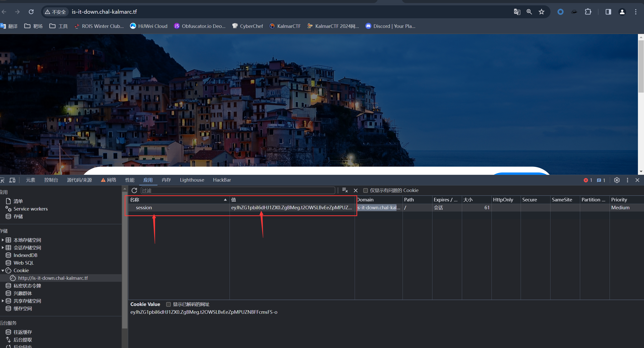Open the blue circle extension icon
The image size is (644, 348).
click(560, 12)
